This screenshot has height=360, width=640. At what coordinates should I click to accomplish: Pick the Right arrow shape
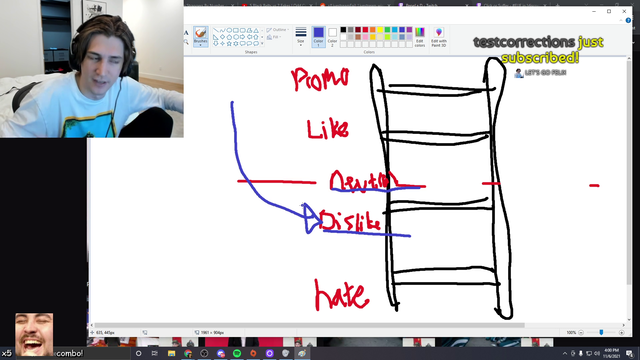tap(242, 37)
